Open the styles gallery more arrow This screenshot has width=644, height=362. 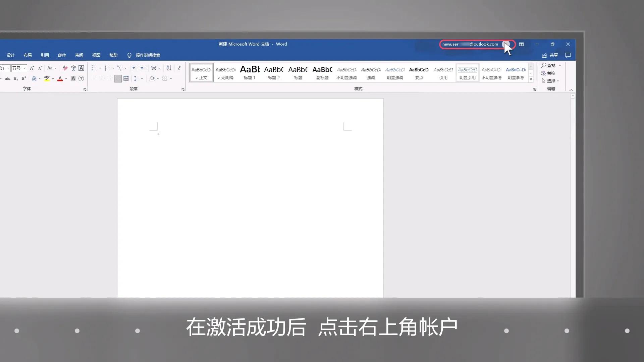(x=531, y=80)
